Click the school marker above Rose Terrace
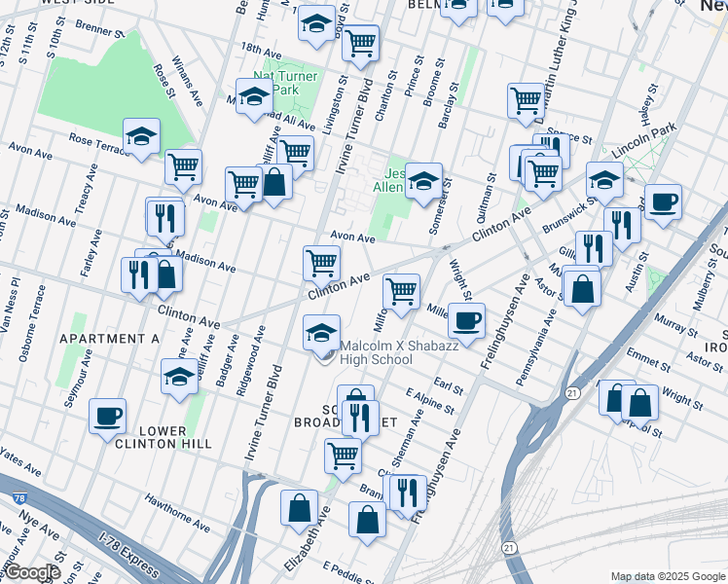This screenshot has width=728, height=584. [141, 136]
